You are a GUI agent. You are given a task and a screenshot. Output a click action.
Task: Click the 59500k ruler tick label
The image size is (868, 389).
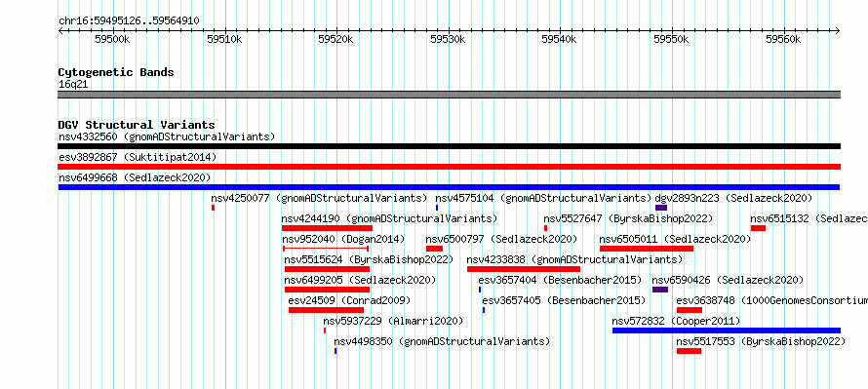pos(113,39)
